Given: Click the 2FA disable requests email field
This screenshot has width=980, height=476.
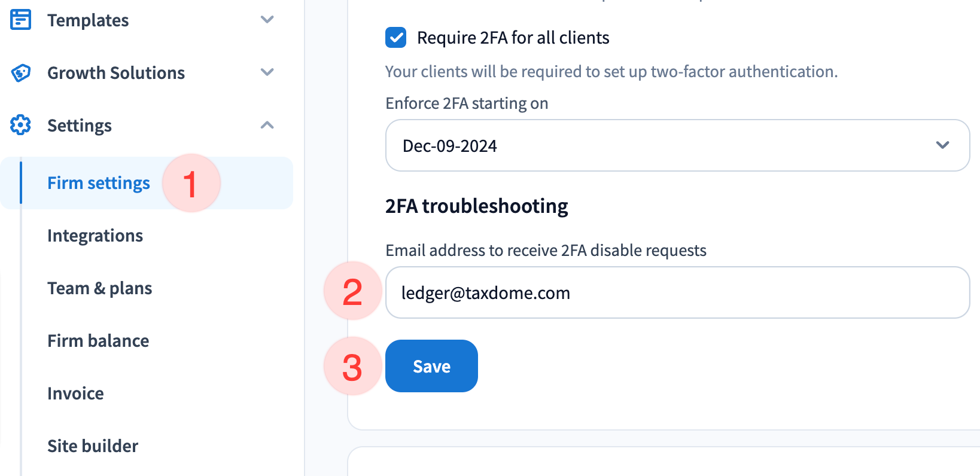Looking at the screenshot, I should point(677,292).
